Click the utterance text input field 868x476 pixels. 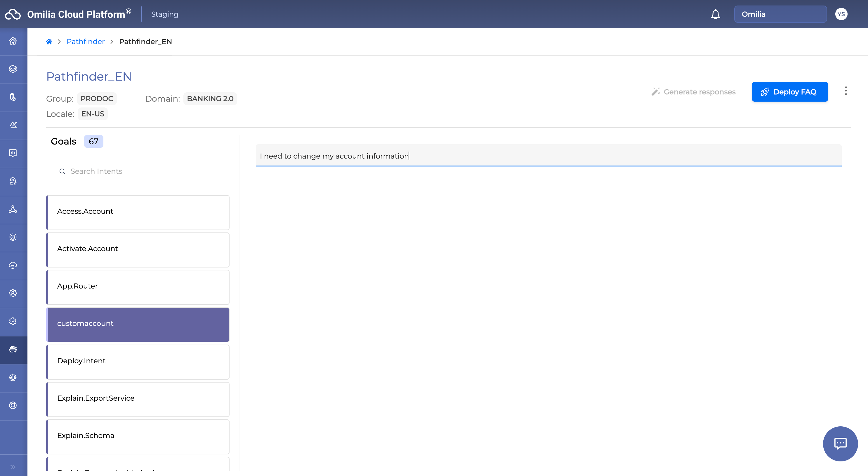[548, 156]
